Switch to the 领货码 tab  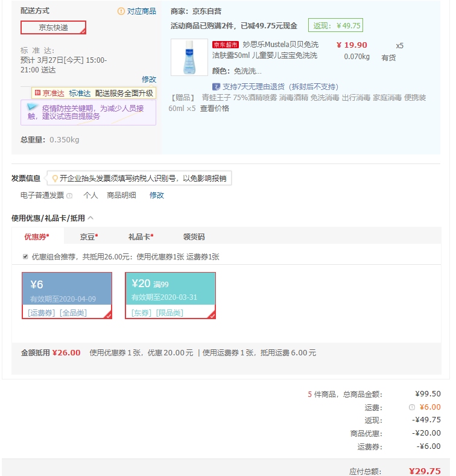(194, 236)
